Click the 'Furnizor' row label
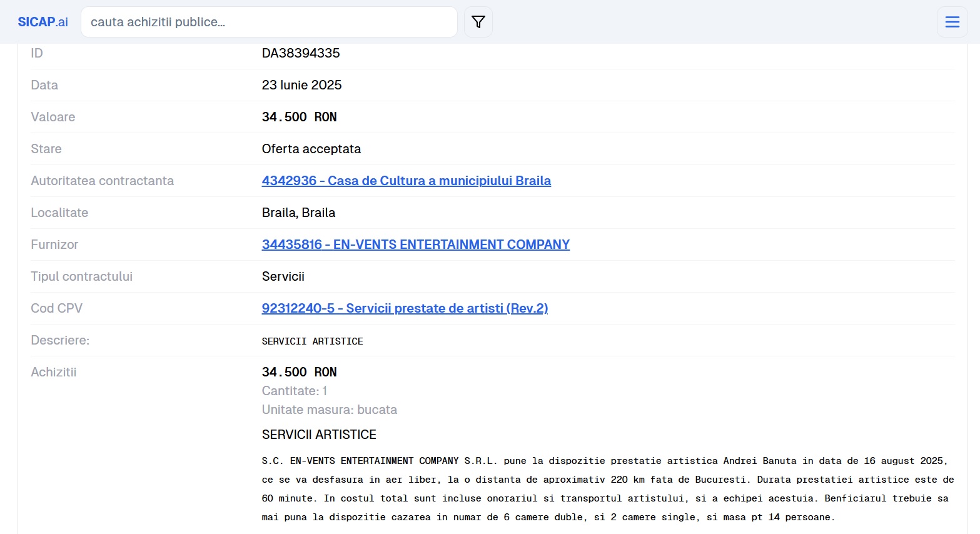 click(x=54, y=244)
